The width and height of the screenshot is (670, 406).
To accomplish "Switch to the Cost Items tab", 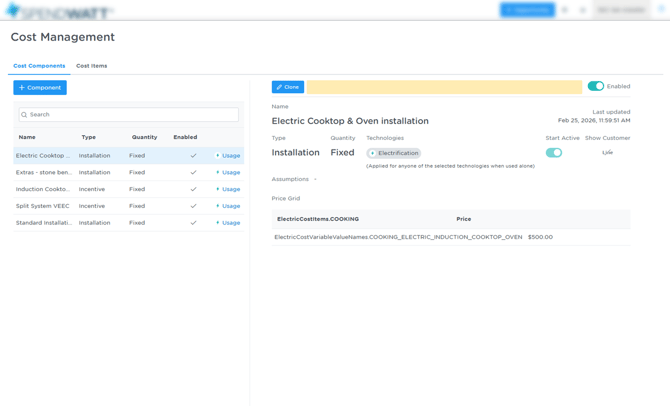I will pyautogui.click(x=91, y=66).
